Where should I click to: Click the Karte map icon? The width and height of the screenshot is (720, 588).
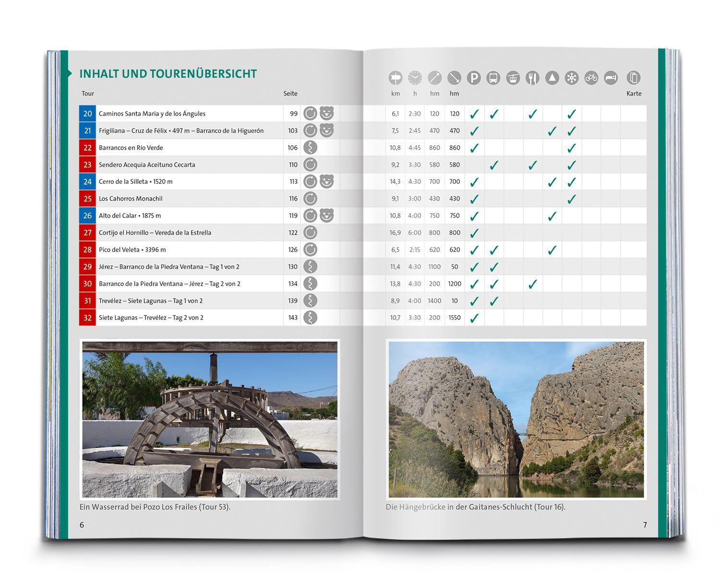click(x=634, y=78)
